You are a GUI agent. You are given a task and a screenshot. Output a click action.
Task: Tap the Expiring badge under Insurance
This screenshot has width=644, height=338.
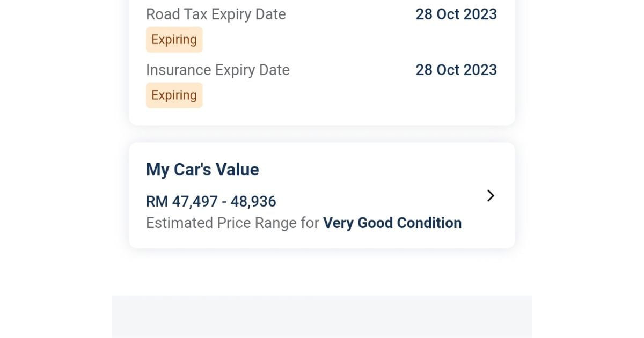point(174,95)
